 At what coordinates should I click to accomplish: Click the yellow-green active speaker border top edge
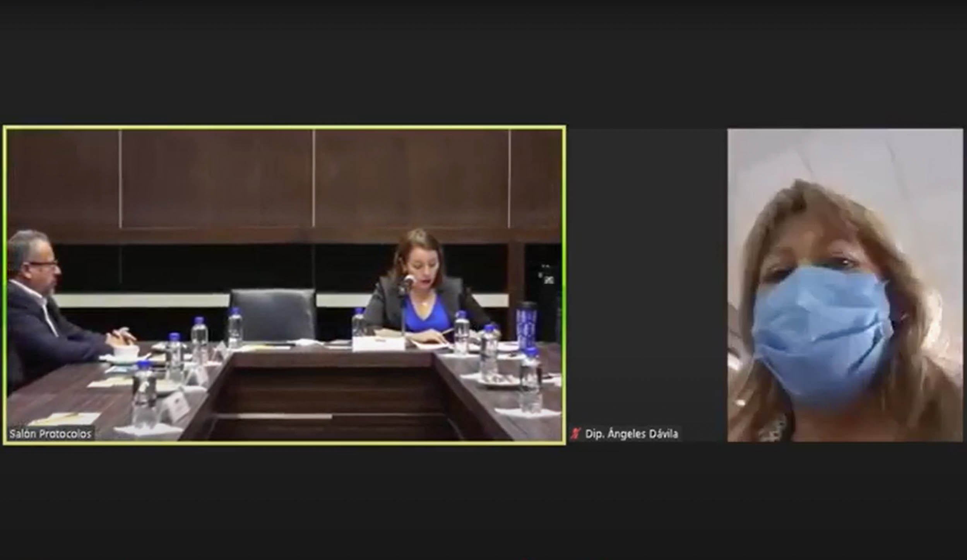pyautogui.click(x=284, y=127)
